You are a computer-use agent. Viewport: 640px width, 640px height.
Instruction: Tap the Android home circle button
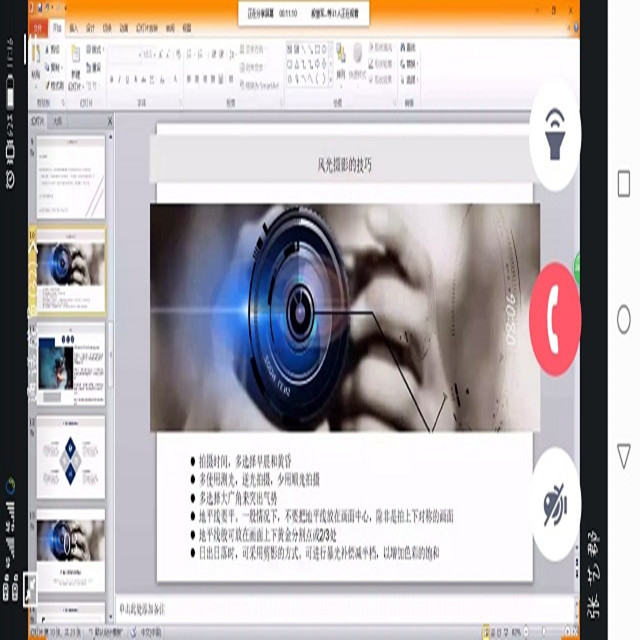click(624, 320)
